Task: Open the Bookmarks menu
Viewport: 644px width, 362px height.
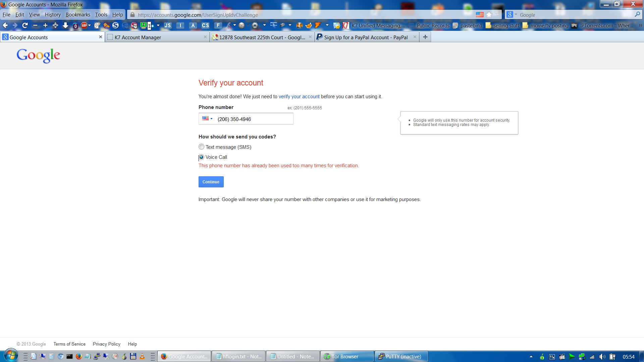Action: (78, 15)
